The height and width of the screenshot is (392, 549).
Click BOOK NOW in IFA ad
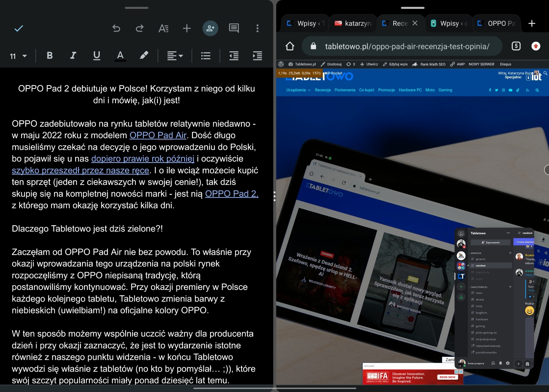[447, 377]
